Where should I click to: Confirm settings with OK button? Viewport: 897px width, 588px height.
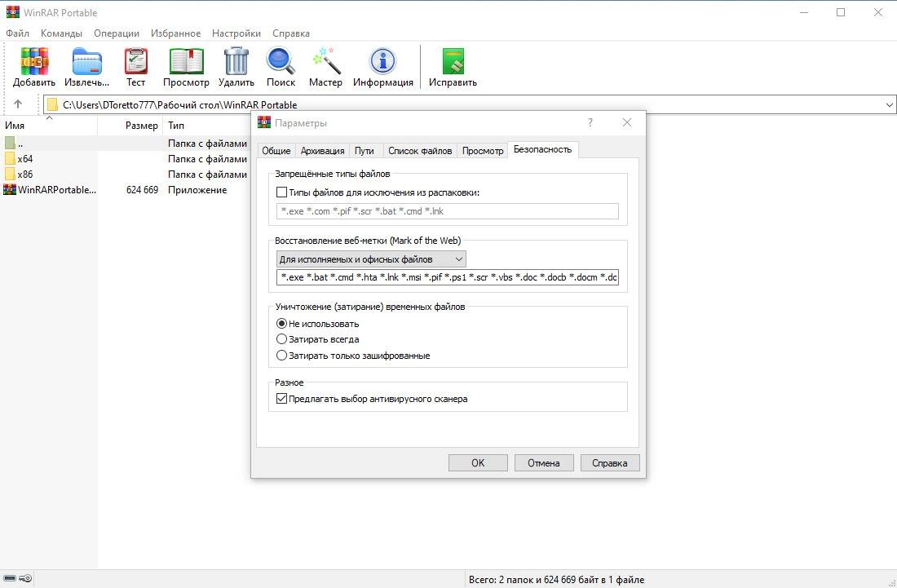(478, 462)
